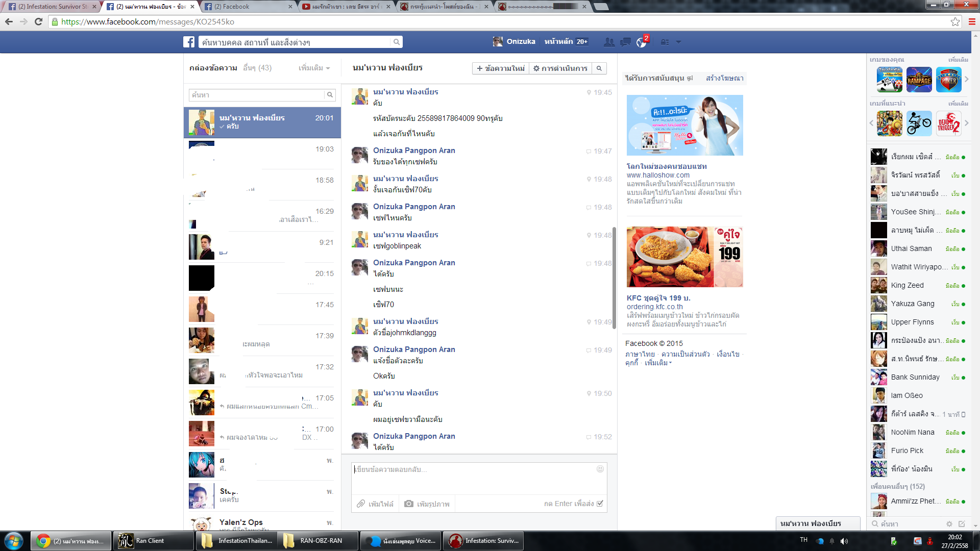Screen dimensions: 980x551
Task: Open messages icon in blue header
Action: click(625, 42)
